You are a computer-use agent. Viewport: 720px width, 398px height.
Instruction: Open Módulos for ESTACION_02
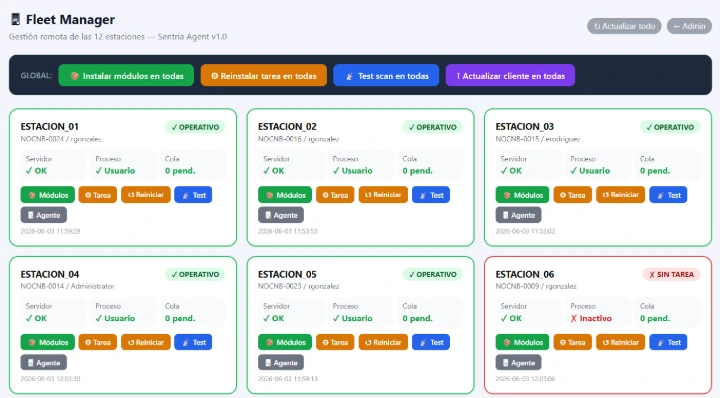tap(285, 195)
